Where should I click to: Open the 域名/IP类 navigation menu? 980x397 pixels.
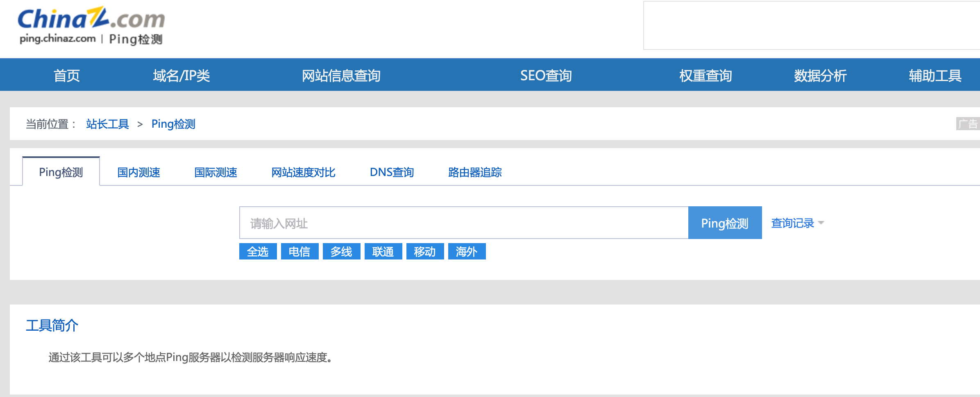click(181, 75)
